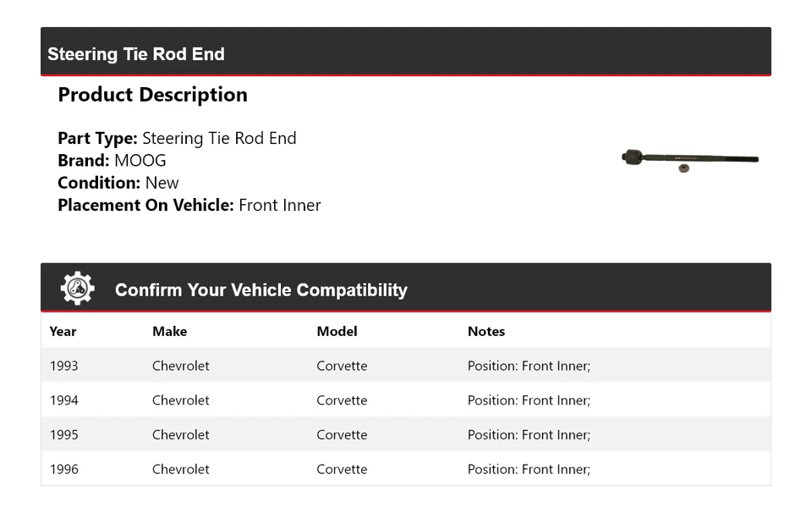This screenshot has height=513, width=812.
Task: Click the Steering Tie Rod End header
Action: 136,54
